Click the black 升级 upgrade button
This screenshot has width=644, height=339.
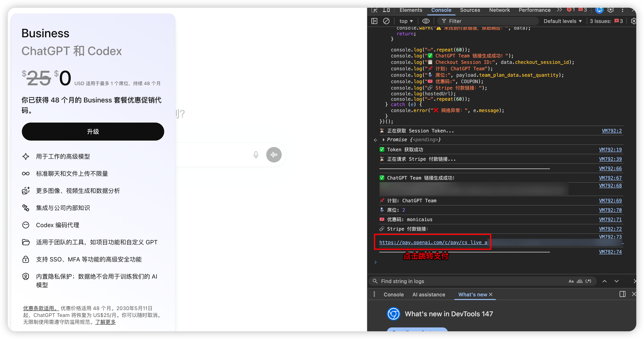[93, 131]
